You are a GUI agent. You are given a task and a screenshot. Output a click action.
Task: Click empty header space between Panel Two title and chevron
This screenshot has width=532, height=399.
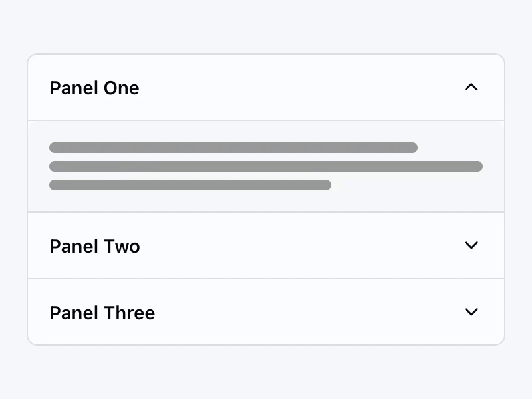(299, 246)
